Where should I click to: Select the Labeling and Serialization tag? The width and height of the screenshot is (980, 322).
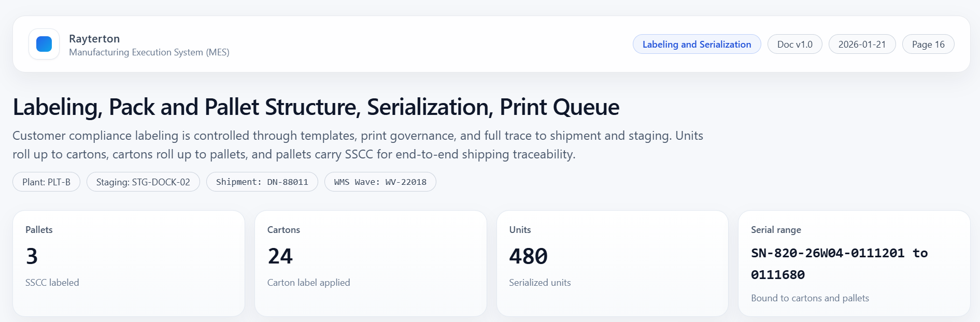tap(697, 45)
